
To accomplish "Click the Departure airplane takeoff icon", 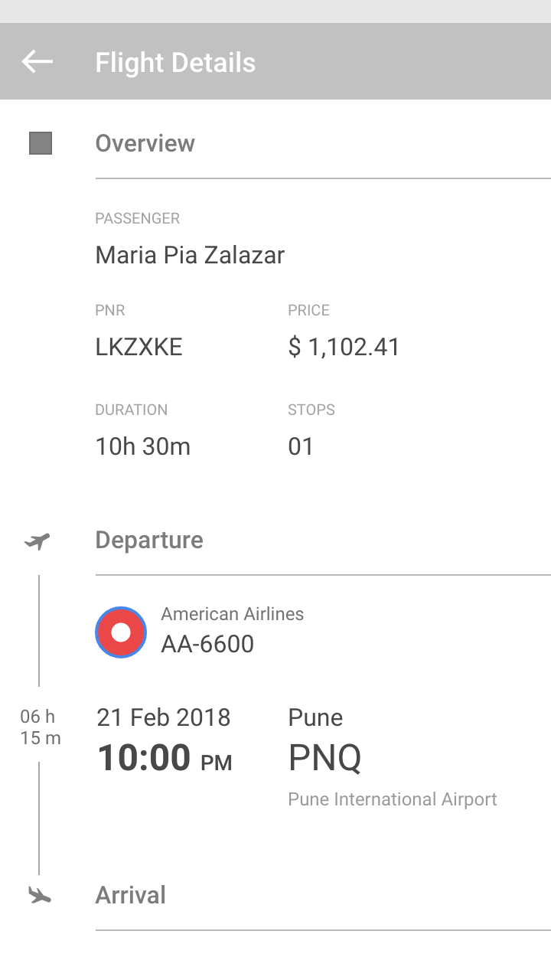I will [x=37, y=541].
